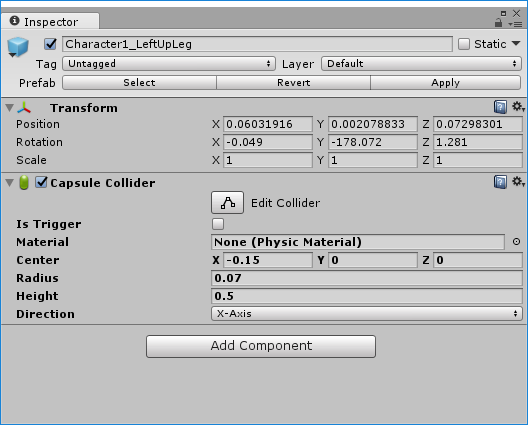
Task: Click the blue cube GameObject icon
Action: click(18, 46)
